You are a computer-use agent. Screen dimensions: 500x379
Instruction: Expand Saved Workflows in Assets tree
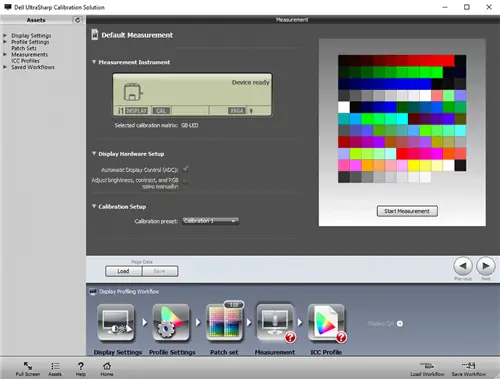coord(5,67)
